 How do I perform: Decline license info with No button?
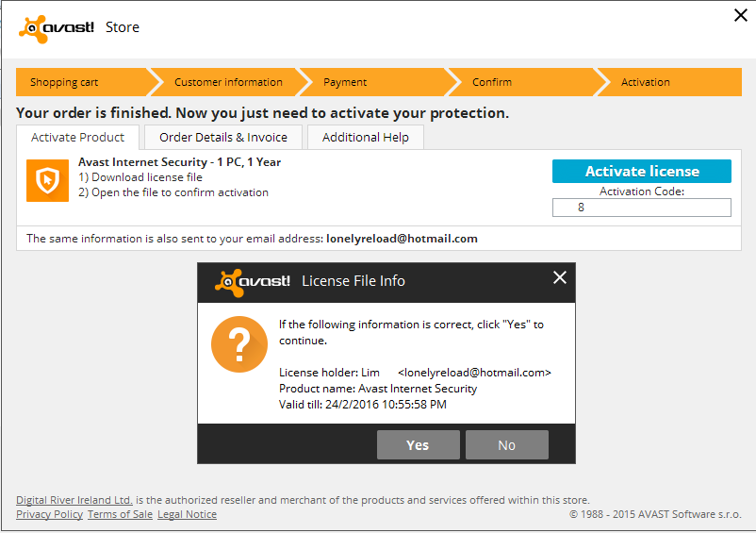[x=507, y=445]
